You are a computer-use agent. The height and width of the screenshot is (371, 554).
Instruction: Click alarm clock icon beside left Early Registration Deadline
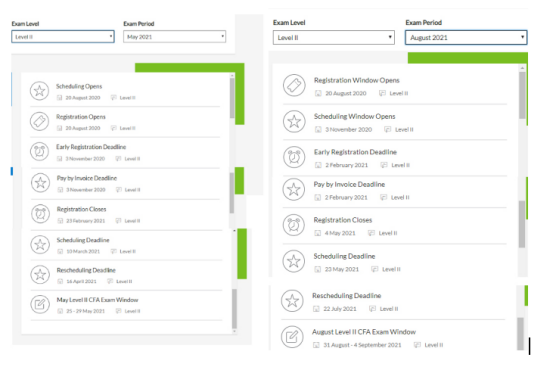[40, 152]
